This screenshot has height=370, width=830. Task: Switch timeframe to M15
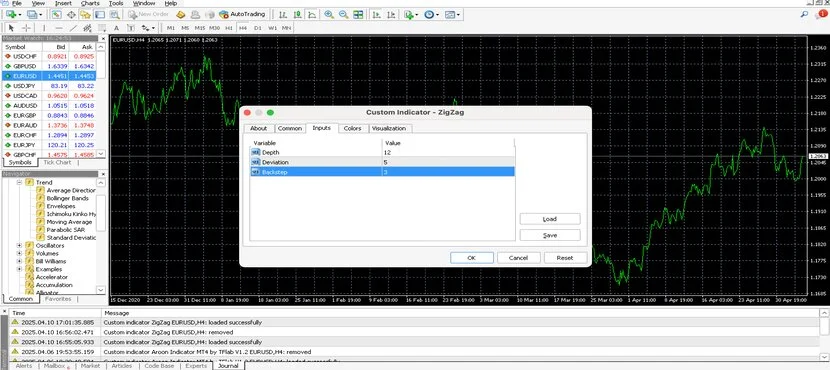[200, 28]
